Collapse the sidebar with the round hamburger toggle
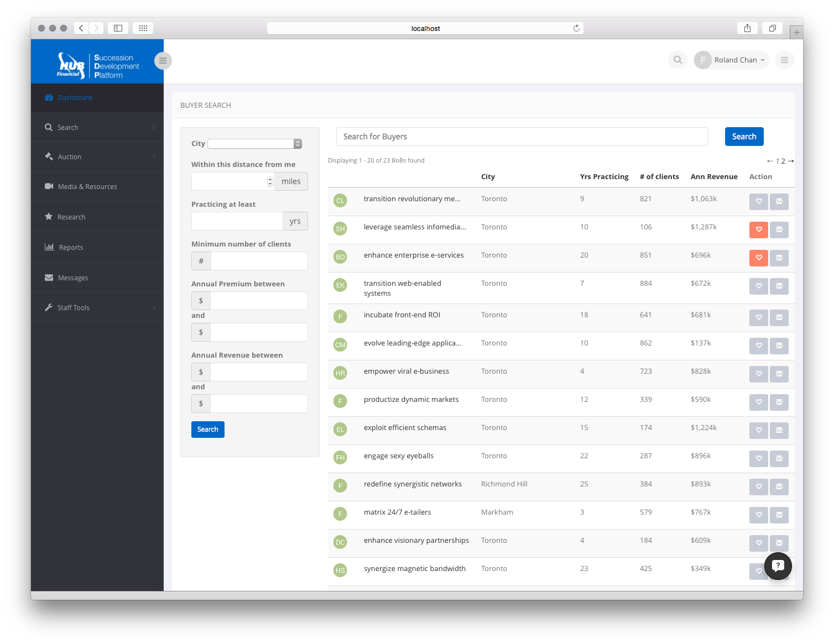 [x=163, y=61]
